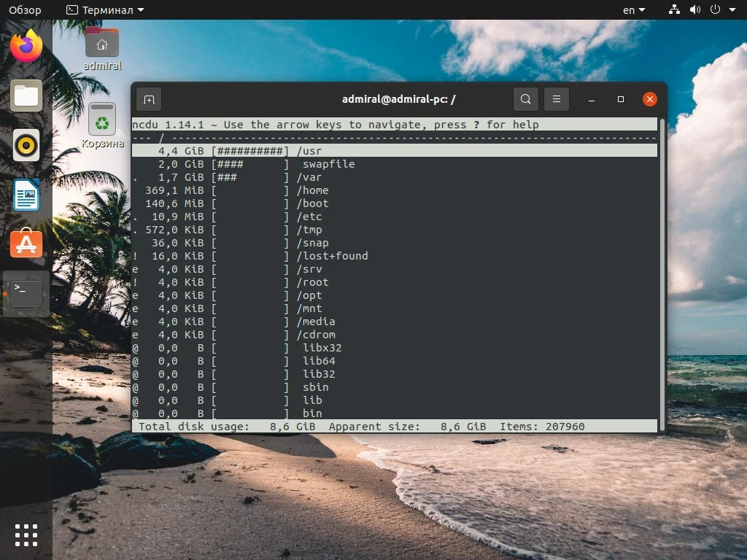Open the terminal hamburger menu
The image size is (747, 560).
(x=557, y=99)
